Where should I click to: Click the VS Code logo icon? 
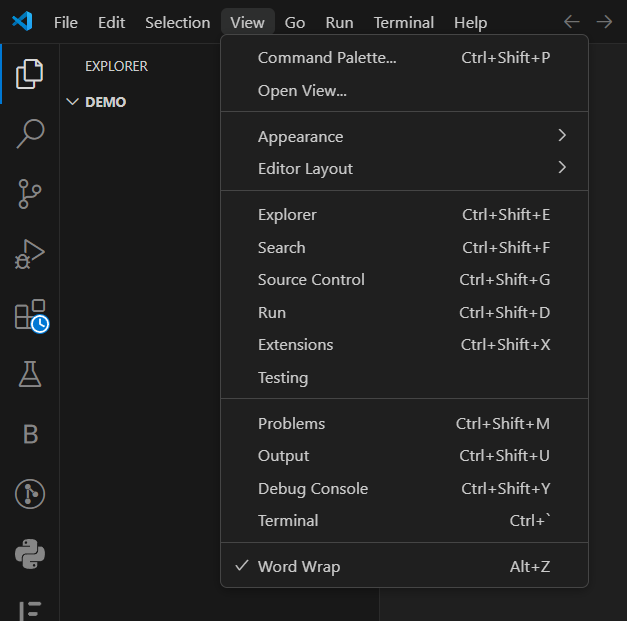pos(23,21)
